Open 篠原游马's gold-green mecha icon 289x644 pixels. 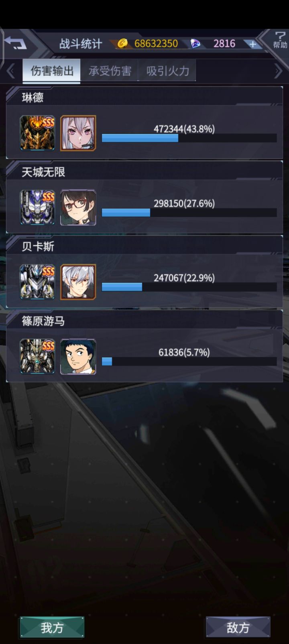pos(37,356)
